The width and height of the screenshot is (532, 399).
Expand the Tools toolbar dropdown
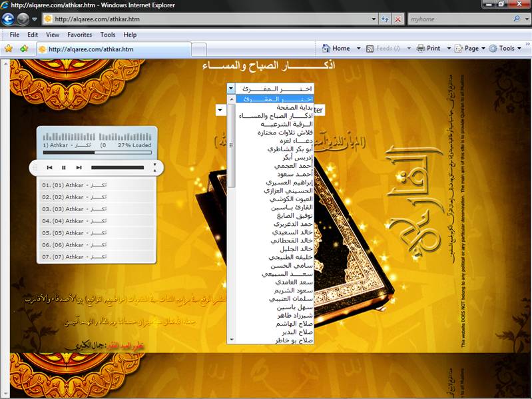pyautogui.click(x=519, y=49)
